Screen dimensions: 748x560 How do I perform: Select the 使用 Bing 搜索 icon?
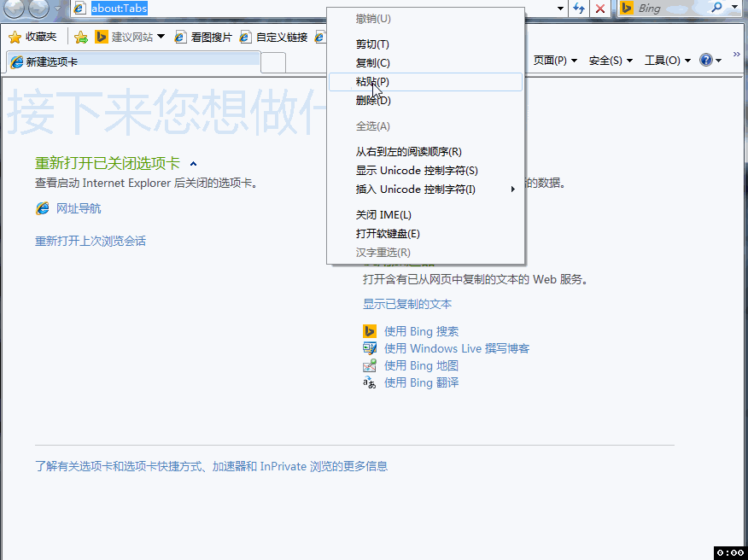(x=370, y=330)
